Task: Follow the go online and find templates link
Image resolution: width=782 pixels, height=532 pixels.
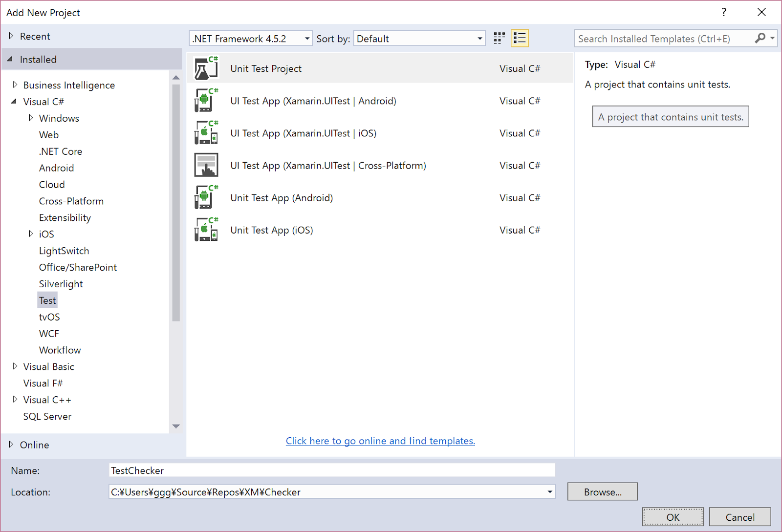Action: (380, 441)
